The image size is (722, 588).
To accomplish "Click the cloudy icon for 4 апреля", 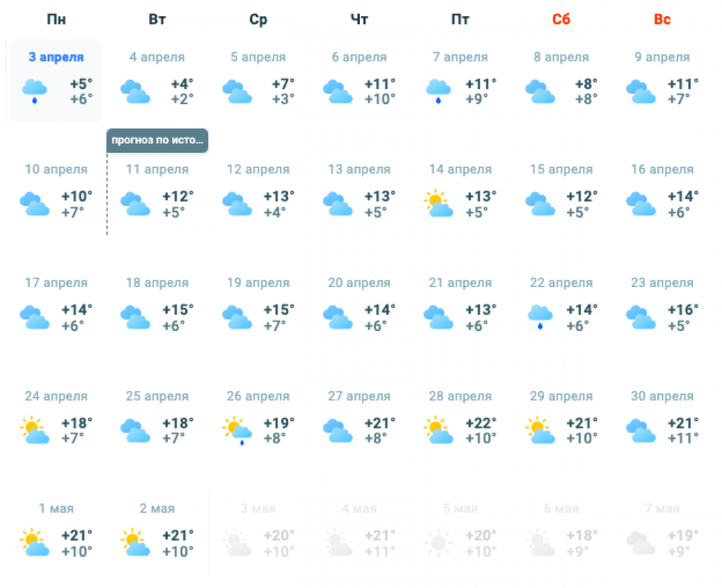I will (x=135, y=91).
